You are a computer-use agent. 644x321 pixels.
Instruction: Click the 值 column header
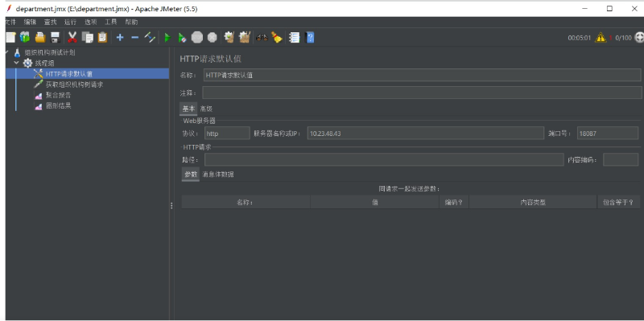point(374,202)
